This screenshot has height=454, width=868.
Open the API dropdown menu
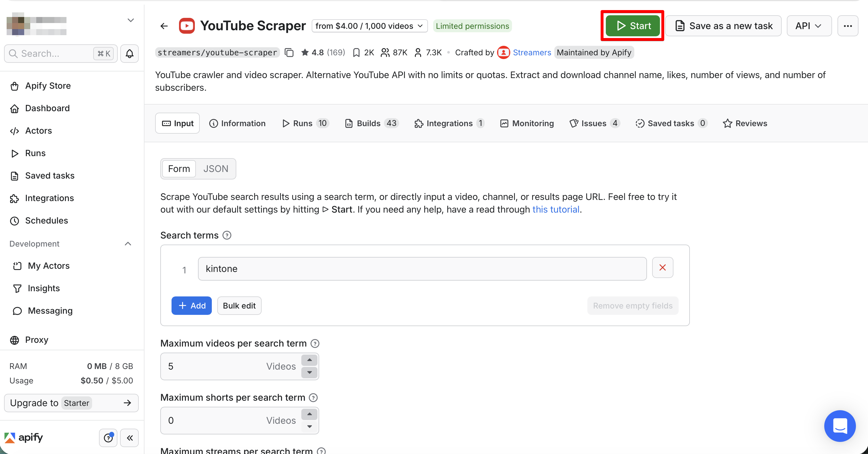(809, 26)
